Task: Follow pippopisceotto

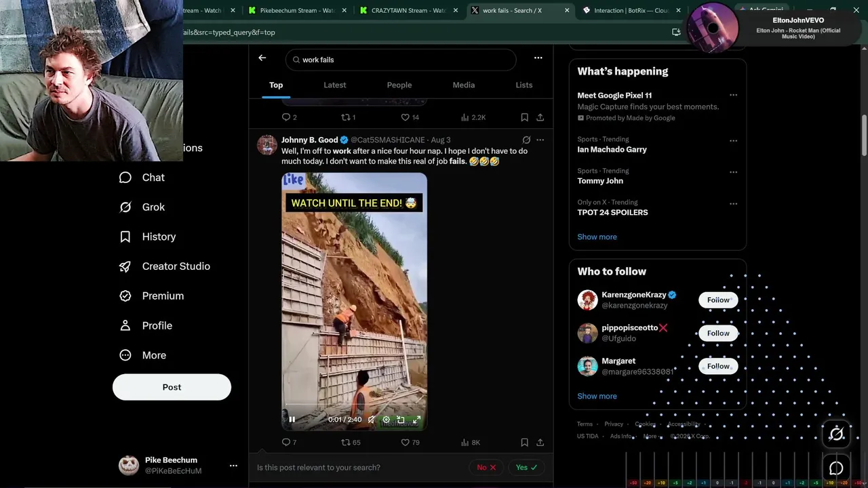Action: 718,333
